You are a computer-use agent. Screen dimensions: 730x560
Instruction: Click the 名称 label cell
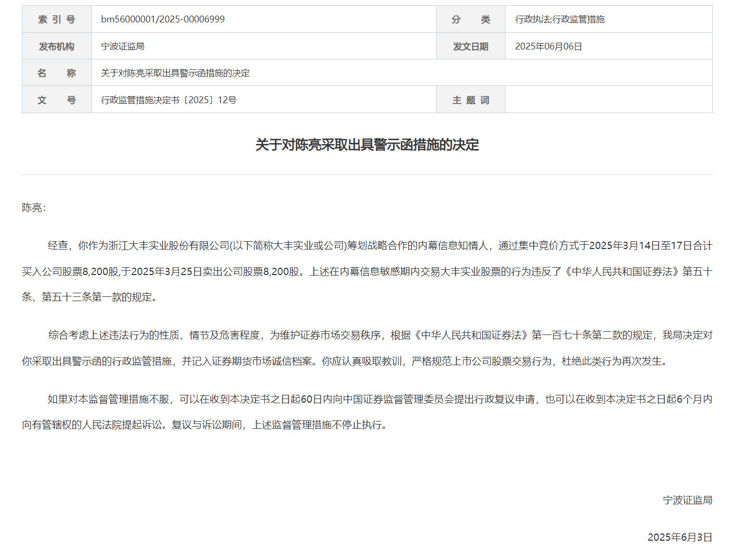57,73
